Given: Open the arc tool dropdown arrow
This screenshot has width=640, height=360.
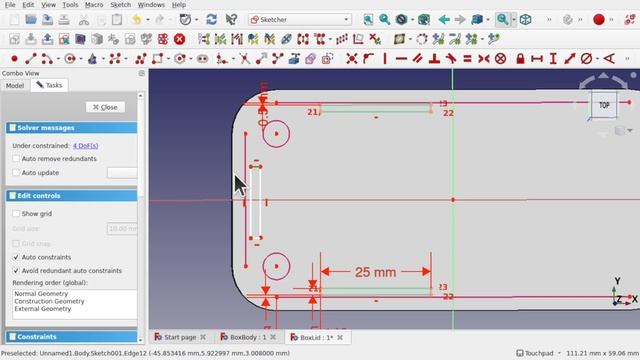Looking at the screenshot, I should (x=58, y=59).
